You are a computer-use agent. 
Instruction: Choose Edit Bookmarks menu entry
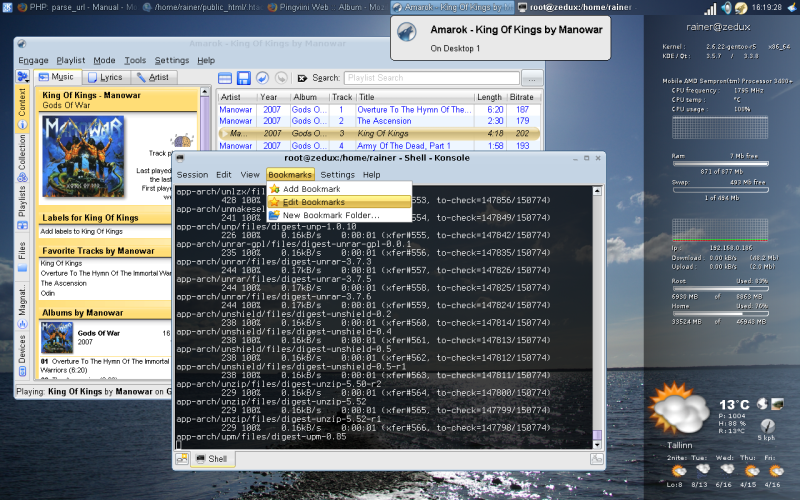coord(339,202)
